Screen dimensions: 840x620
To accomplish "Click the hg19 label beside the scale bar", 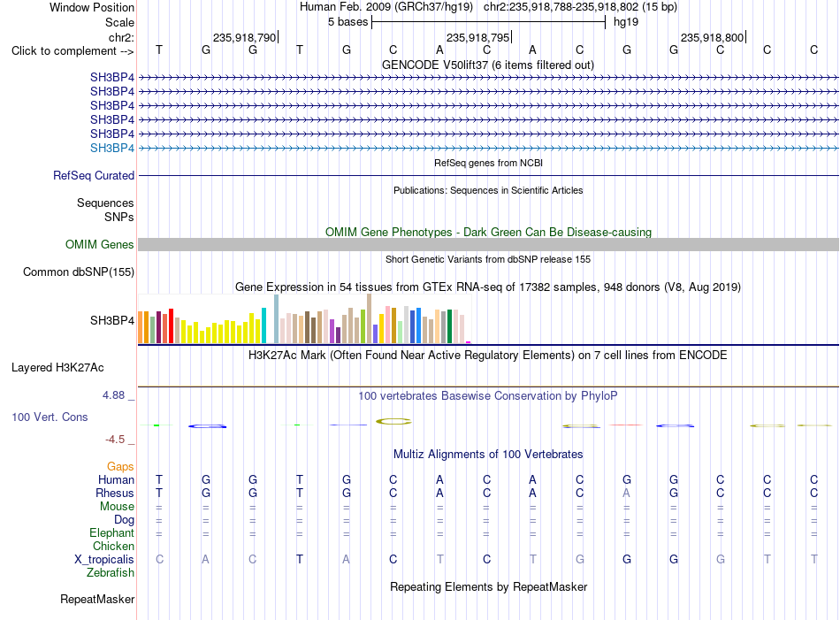I will 626,22.
